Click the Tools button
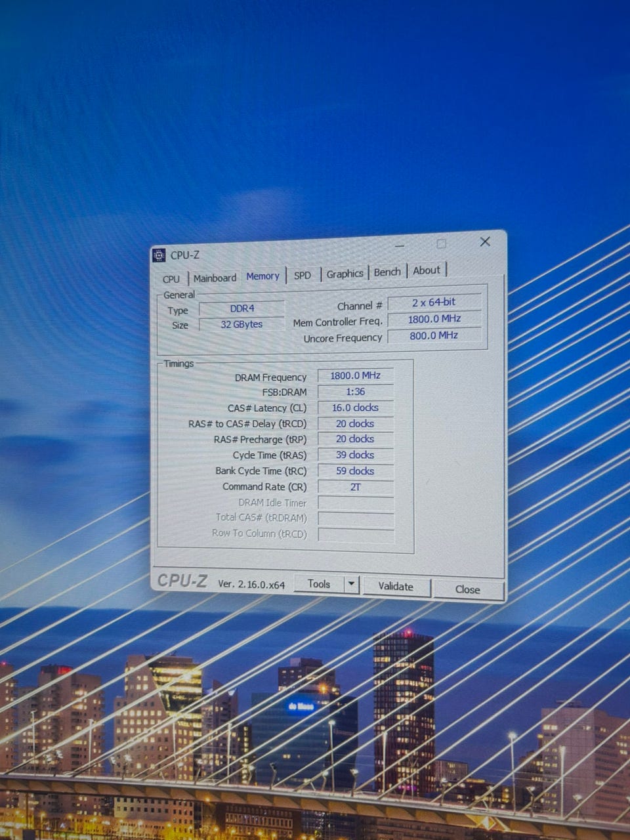 (x=319, y=583)
